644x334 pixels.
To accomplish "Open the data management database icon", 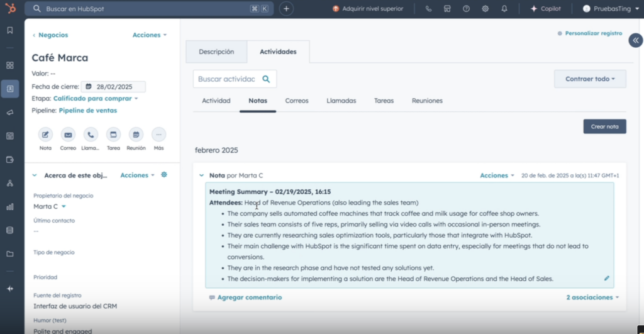I will pyautogui.click(x=10, y=230).
